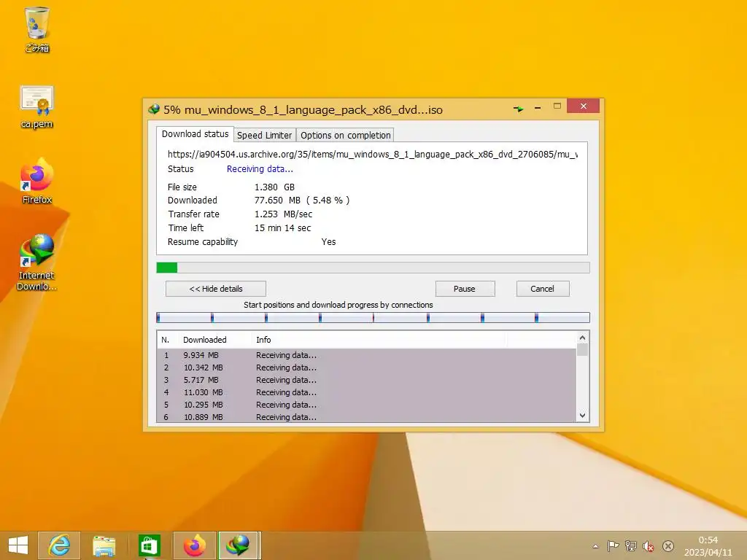
Task: Click the Hide details button
Action: tap(216, 289)
